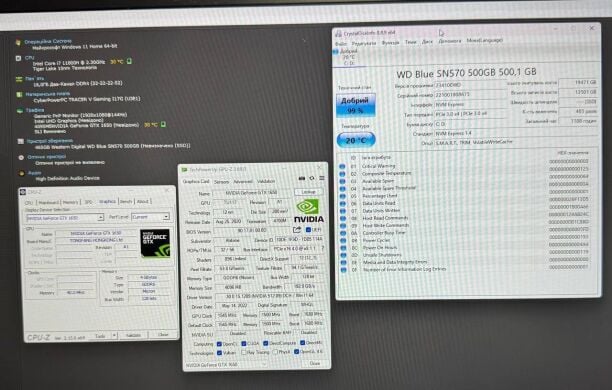This screenshot has height=390, width=612.
Task: Click the CPU section icon in Speccy
Action: [x=18, y=58]
